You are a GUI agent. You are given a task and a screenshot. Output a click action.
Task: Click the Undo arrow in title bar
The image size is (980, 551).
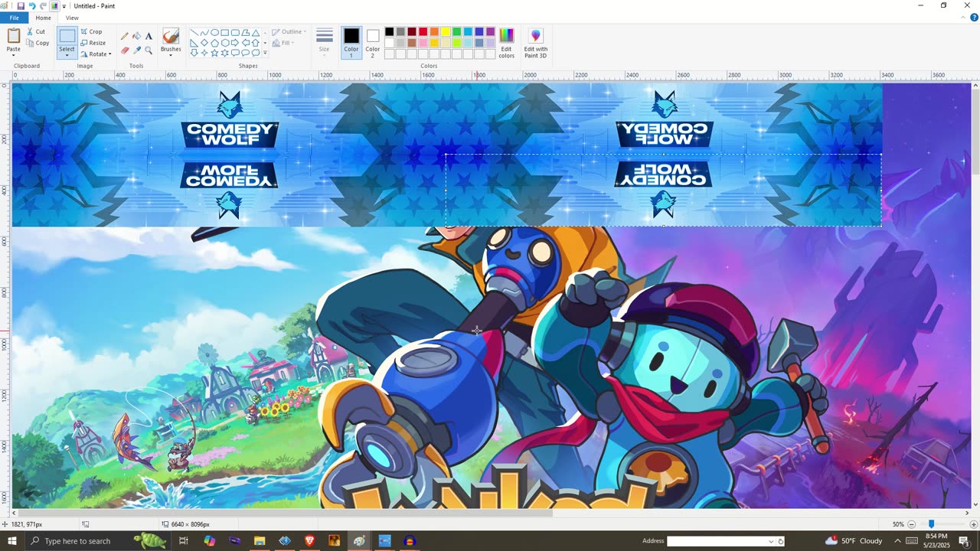click(32, 6)
